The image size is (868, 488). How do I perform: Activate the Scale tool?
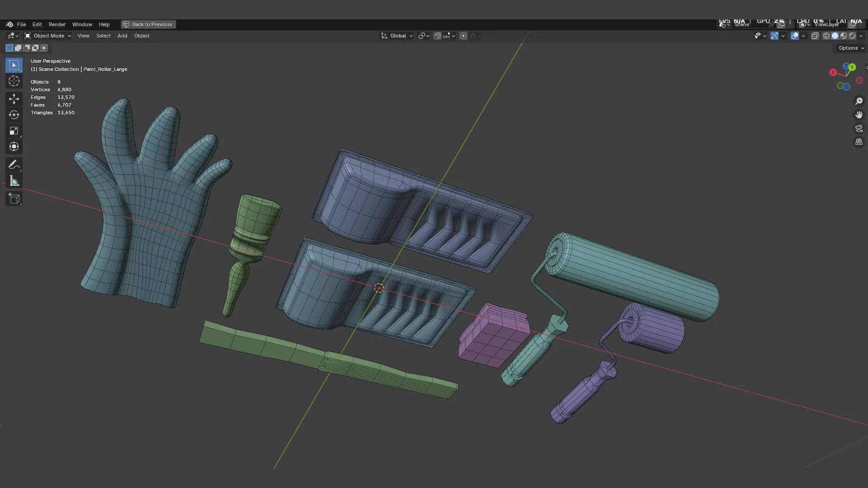14,131
